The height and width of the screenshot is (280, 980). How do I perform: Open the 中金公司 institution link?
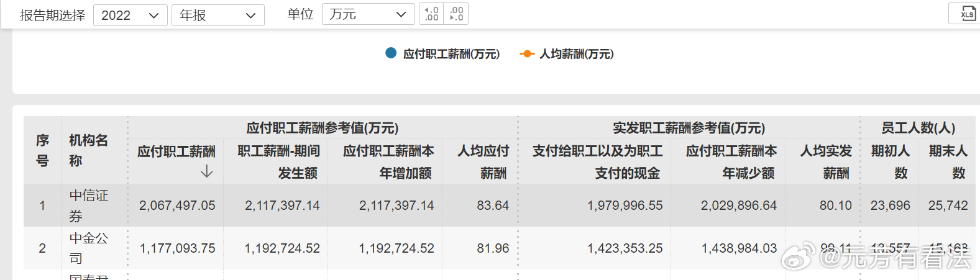(89, 248)
